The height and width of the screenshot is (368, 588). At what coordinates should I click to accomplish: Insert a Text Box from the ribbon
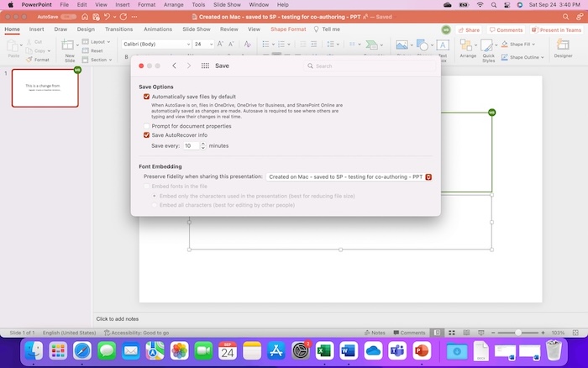[x=443, y=45]
